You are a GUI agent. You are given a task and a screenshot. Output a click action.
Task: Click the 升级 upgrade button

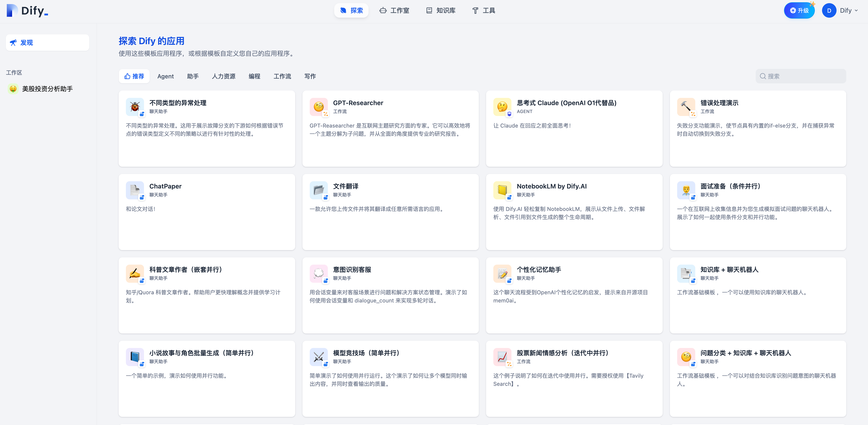[799, 10]
